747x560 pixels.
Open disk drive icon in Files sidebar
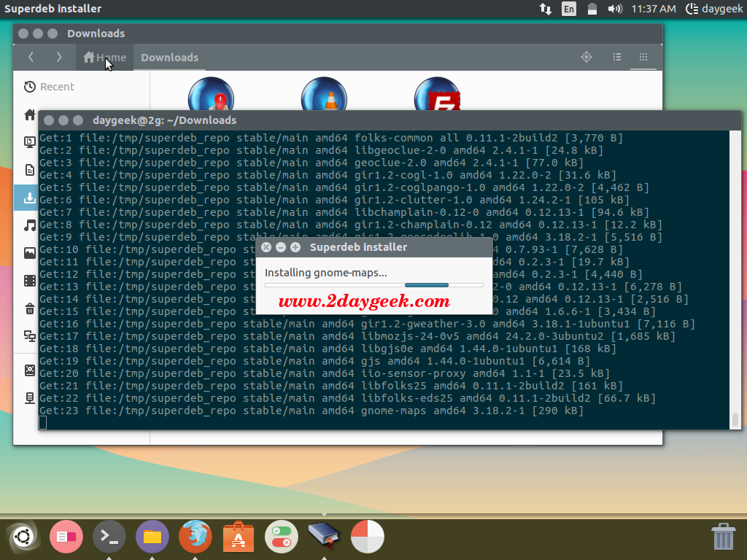(29, 370)
